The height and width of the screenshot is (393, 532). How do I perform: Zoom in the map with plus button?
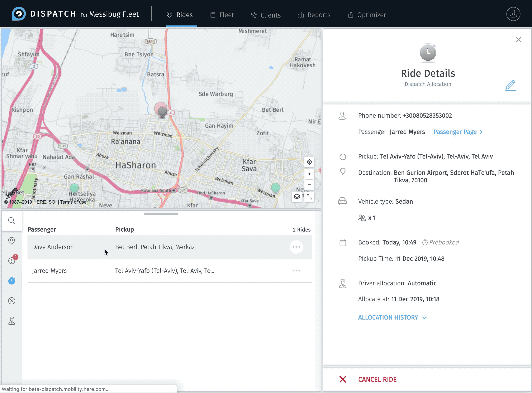point(309,174)
